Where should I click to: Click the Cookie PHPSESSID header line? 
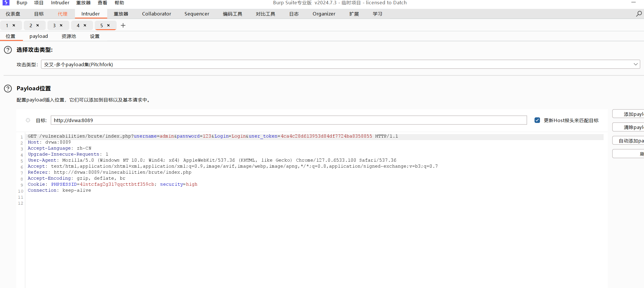(112, 185)
